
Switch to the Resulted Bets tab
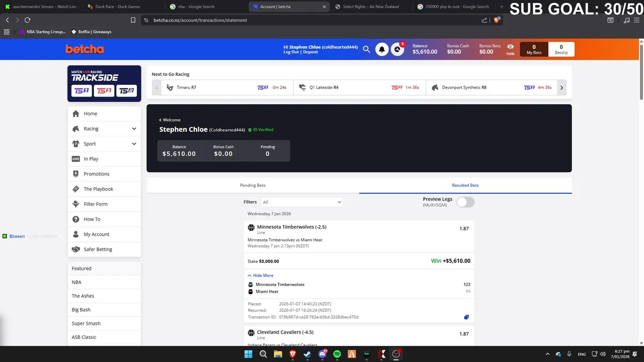tap(465, 186)
